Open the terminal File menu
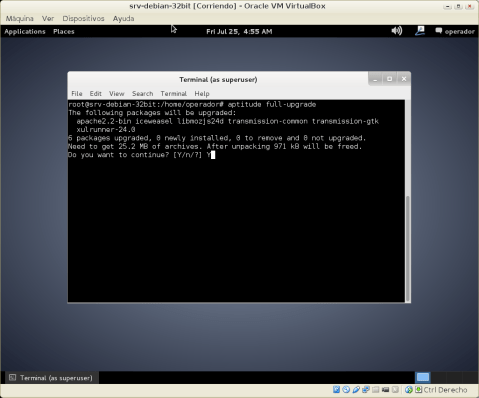This screenshot has height=398, width=479. point(77,94)
